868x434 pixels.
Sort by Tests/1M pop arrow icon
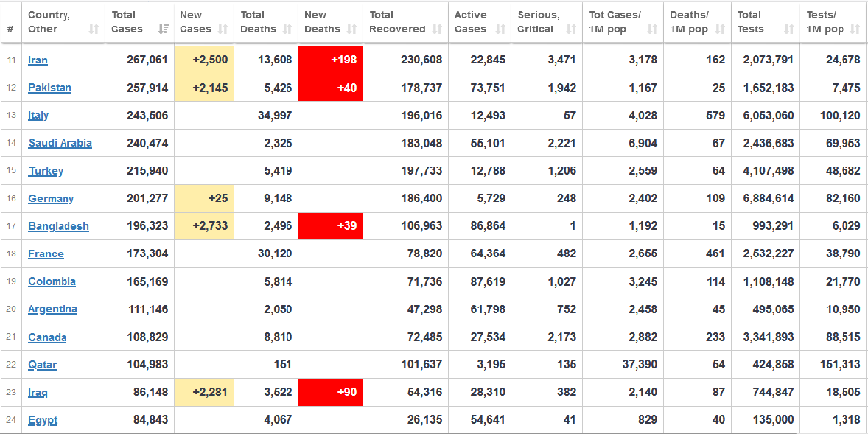pos(854,29)
